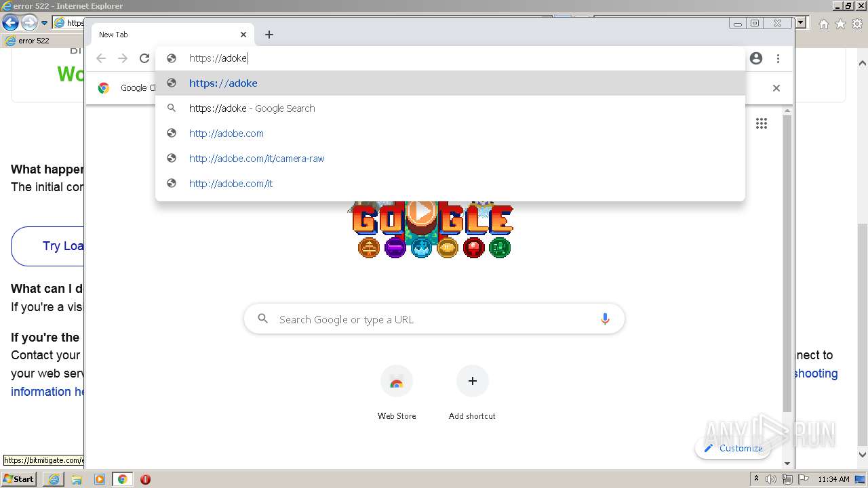Open troubleshooting link on IE page
The height and width of the screenshot is (488, 868).
[x=816, y=373]
